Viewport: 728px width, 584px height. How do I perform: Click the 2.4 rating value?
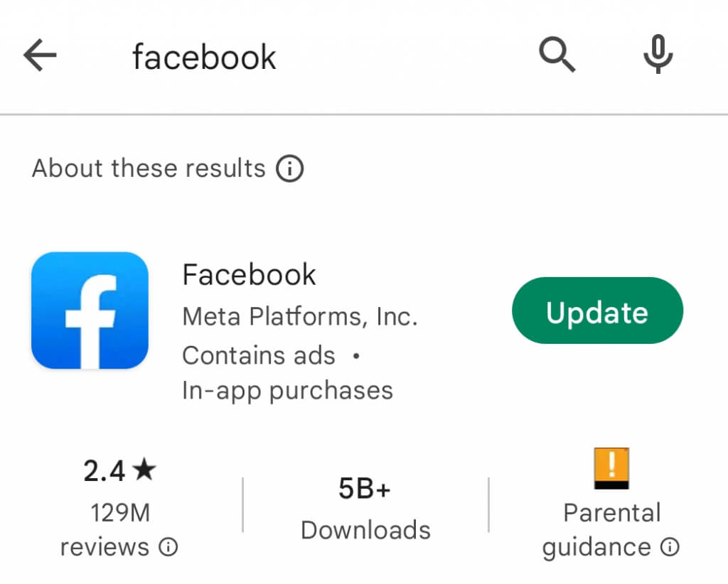pos(105,470)
